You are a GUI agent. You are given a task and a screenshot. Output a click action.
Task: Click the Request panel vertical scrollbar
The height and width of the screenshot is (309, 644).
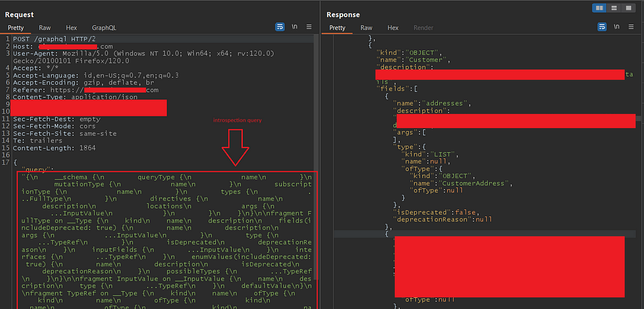click(316, 156)
